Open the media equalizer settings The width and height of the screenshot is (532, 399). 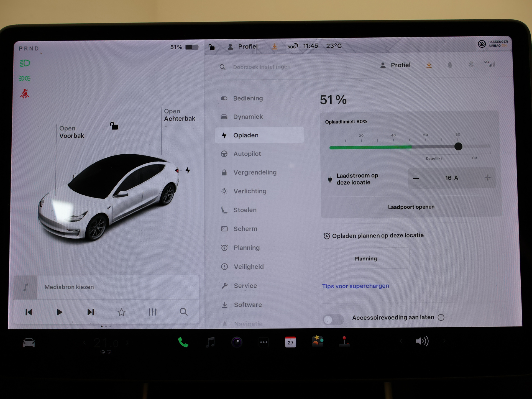(152, 312)
